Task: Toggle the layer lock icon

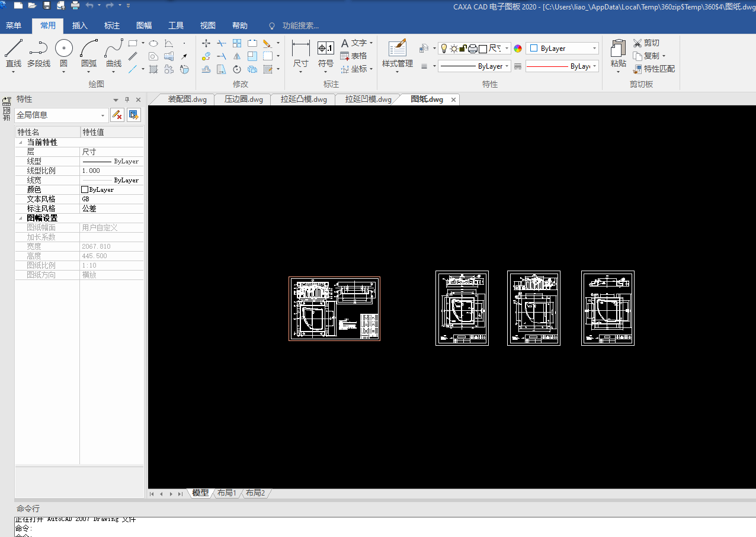Action: pos(463,49)
